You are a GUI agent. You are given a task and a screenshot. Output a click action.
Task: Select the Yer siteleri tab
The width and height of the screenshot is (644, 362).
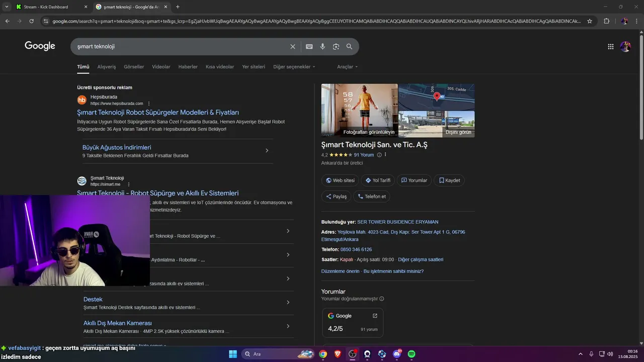(x=254, y=67)
